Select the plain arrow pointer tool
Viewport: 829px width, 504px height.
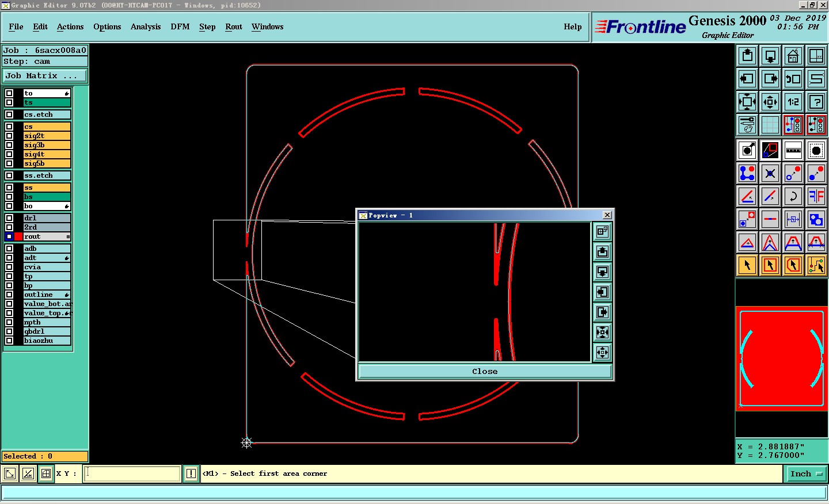tap(747, 265)
